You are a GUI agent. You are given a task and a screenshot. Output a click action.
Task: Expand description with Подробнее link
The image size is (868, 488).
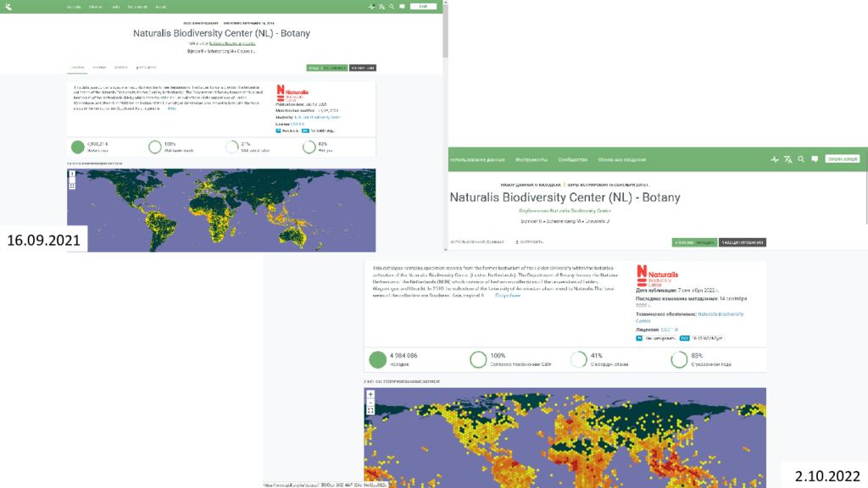tap(508, 296)
